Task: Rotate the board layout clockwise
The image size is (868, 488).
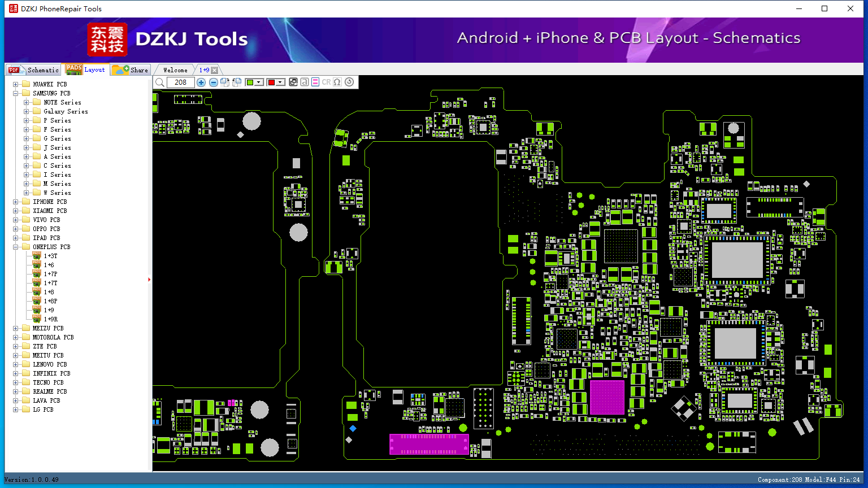Action: click(225, 82)
